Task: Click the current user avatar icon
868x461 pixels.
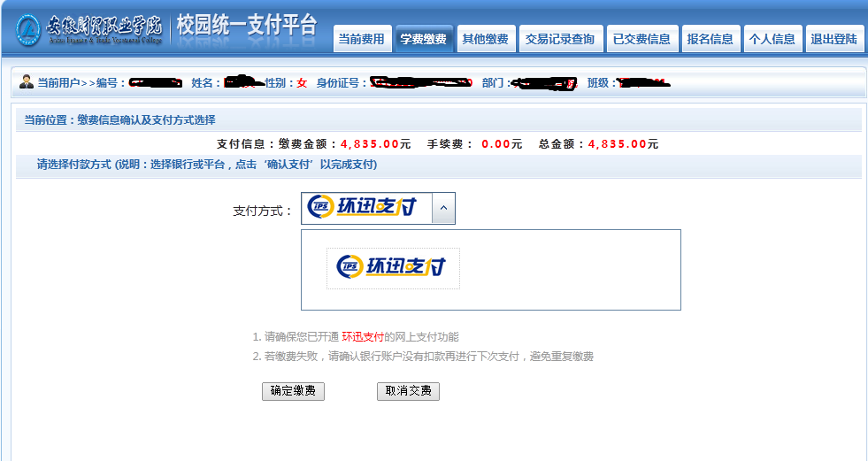Action: 27,82
